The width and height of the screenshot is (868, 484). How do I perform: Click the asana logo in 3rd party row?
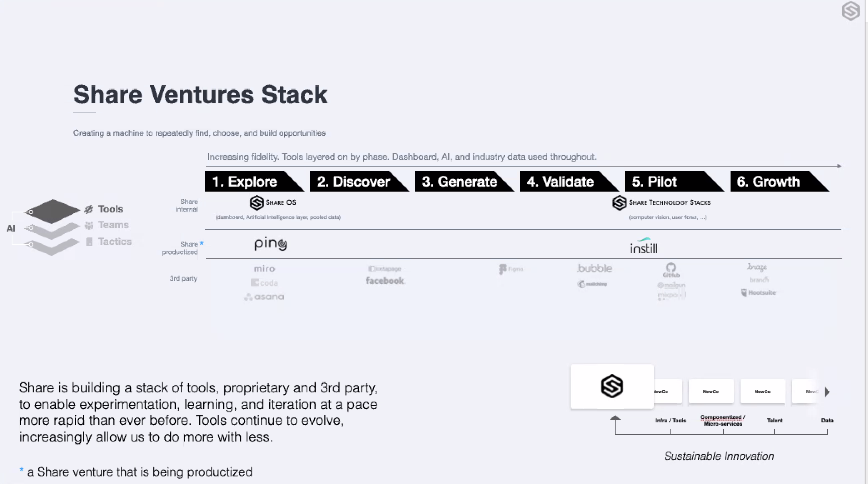pos(264,297)
